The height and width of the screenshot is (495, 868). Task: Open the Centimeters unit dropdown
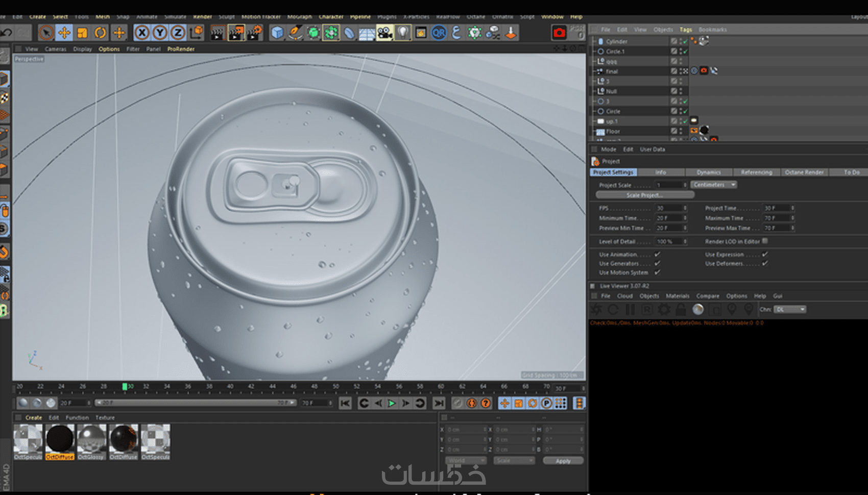pyautogui.click(x=713, y=185)
